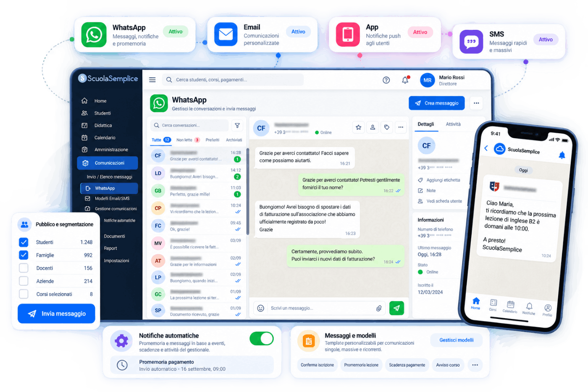Open the Preferiti conversations tab

point(213,140)
